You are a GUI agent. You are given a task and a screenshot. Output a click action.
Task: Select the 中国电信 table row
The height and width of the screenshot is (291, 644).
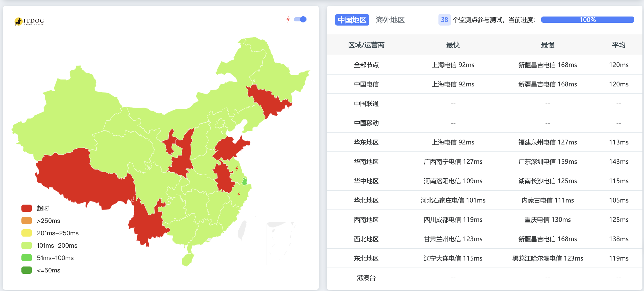(366, 84)
